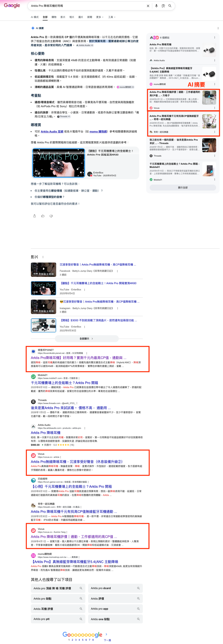Expand all videos with 全部顯示

click(x=87, y=339)
